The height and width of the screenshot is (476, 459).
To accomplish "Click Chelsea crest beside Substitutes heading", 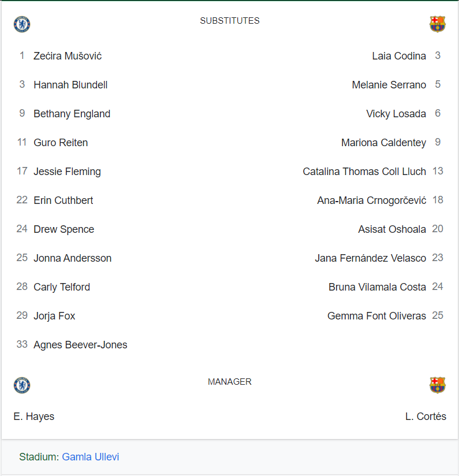I will (22, 24).
